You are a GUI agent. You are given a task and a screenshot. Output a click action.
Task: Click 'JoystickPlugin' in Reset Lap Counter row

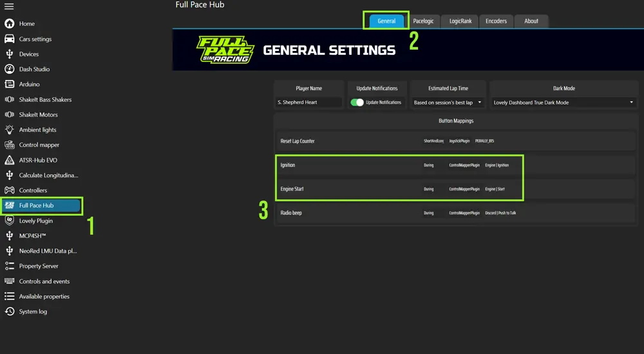pyautogui.click(x=459, y=141)
